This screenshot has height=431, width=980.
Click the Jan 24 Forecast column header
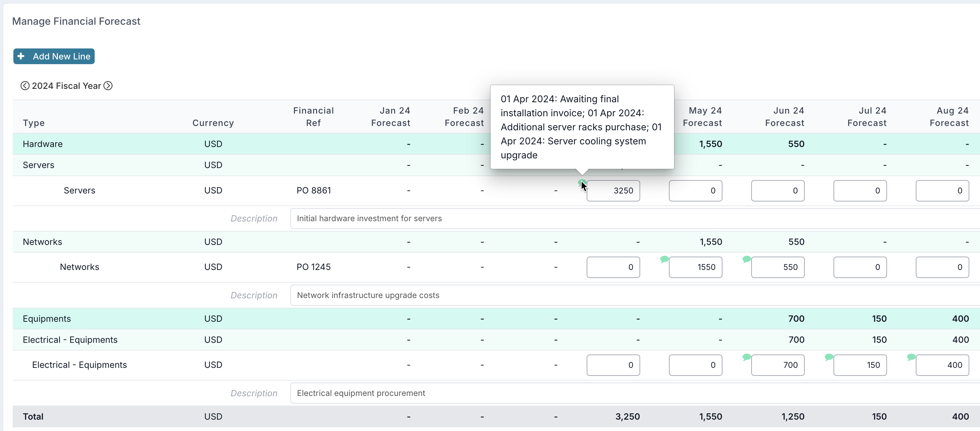tap(391, 117)
